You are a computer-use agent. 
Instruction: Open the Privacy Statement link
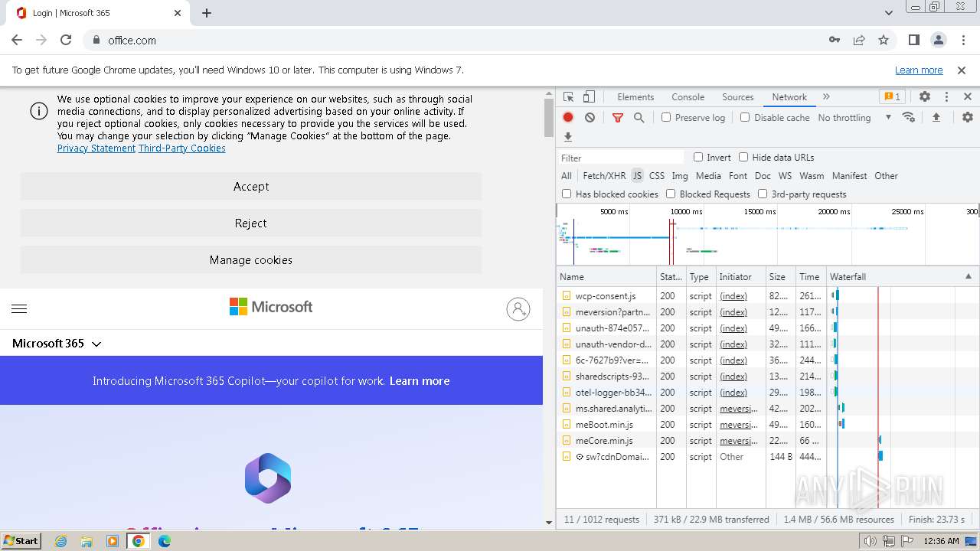(96, 148)
